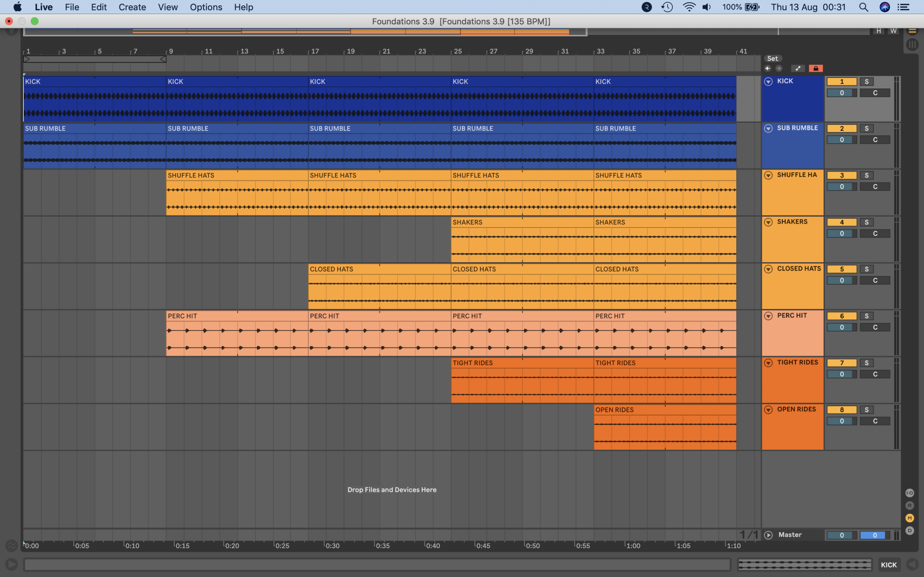This screenshot has height=577, width=924.
Task: Unfold the Master track
Action: click(x=768, y=536)
